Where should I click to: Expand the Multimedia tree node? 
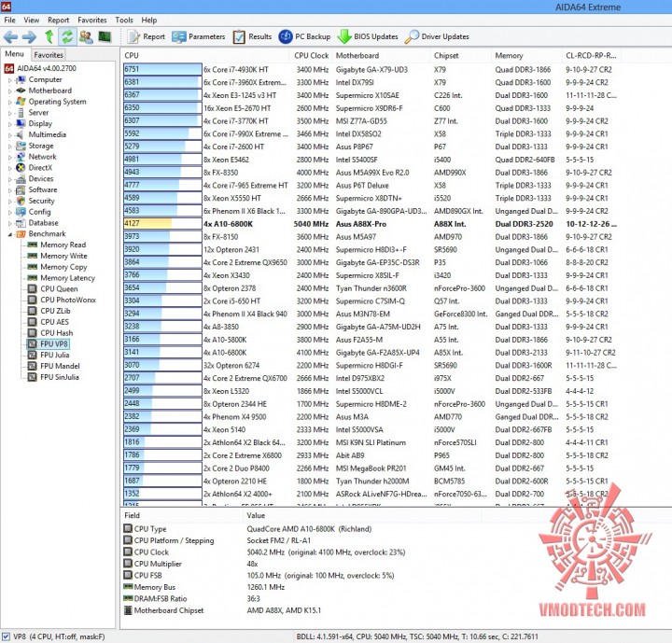(x=10, y=135)
